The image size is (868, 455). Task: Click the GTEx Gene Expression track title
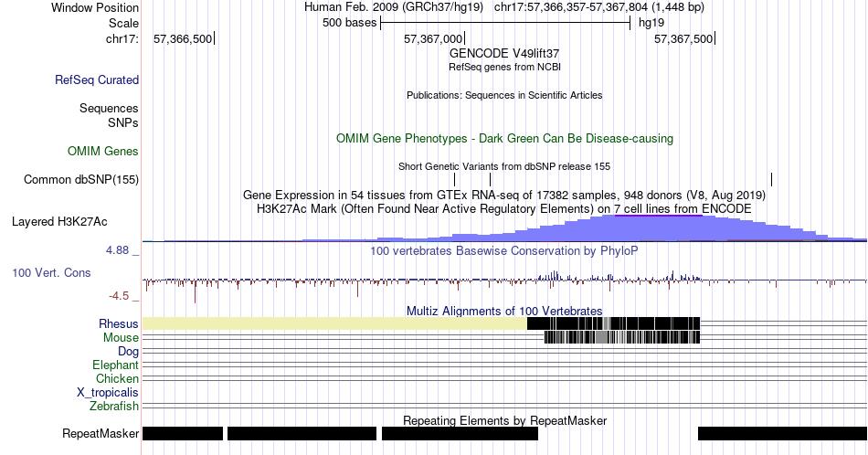[504, 195]
